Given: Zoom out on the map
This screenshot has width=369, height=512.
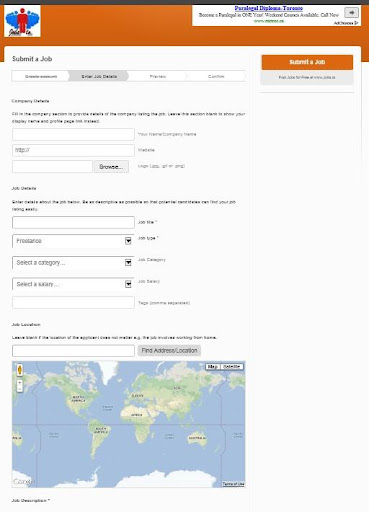Looking at the screenshot, I should click(x=20, y=389).
